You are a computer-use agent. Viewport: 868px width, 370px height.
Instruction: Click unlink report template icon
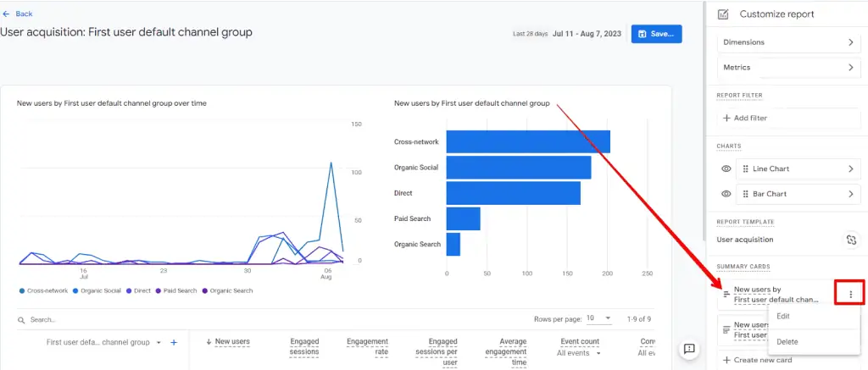[x=851, y=240]
